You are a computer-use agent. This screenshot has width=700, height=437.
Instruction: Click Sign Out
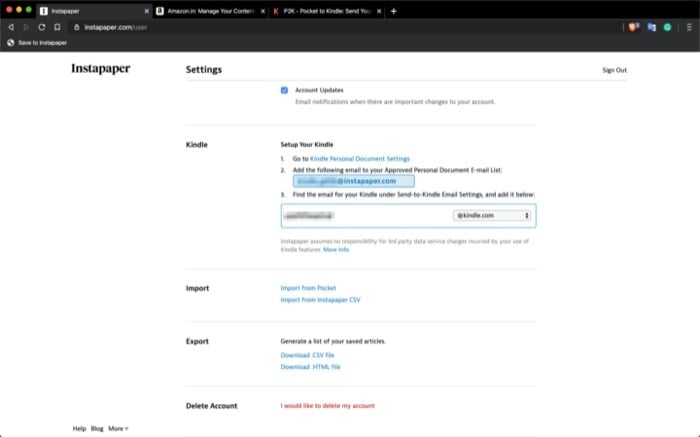(x=614, y=70)
